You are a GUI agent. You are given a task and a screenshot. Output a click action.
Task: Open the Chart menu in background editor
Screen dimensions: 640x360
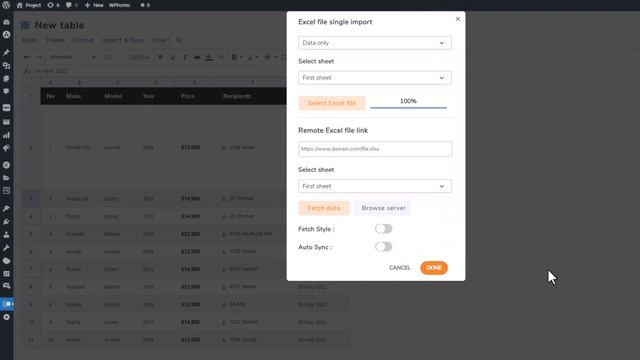(160, 40)
